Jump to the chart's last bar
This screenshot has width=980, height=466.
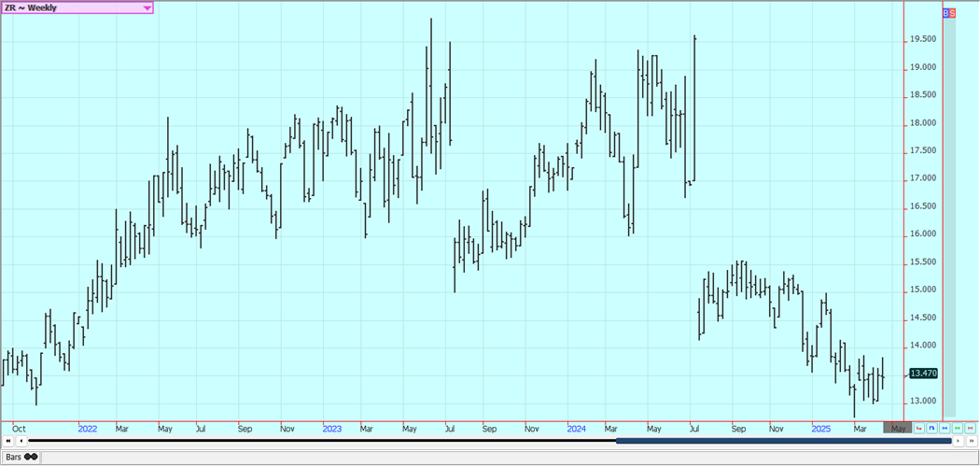pos(972,441)
